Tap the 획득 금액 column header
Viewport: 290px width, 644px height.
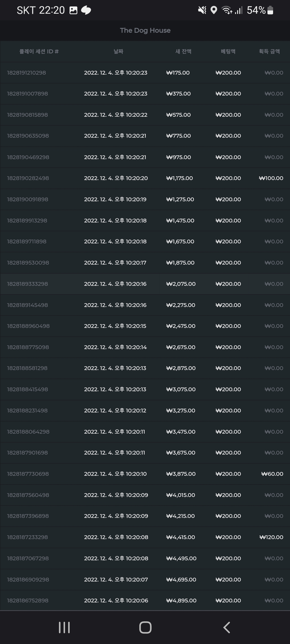pos(269,52)
